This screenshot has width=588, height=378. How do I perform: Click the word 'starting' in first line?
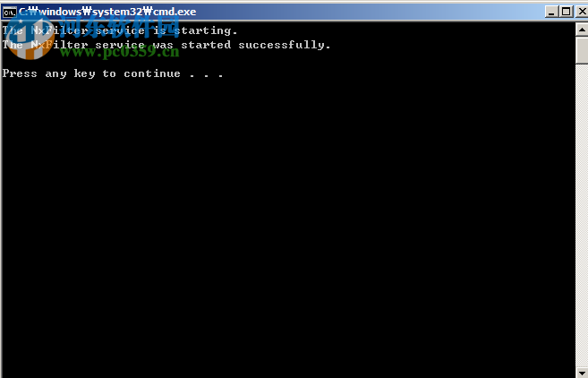pos(202,30)
